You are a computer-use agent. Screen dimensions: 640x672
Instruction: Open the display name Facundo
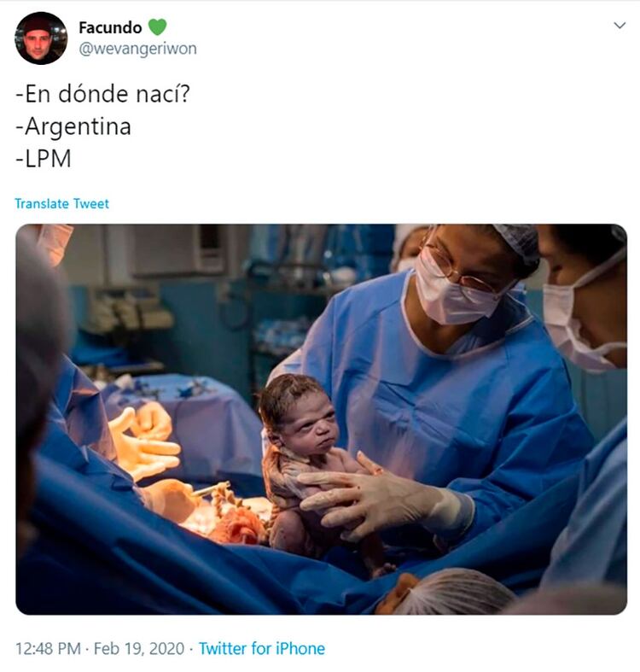pos(110,27)
